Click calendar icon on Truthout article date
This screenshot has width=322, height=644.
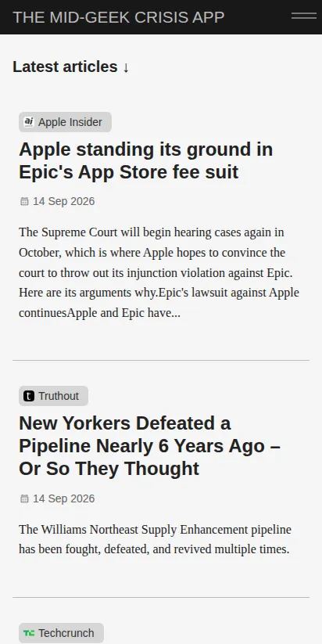(x=24, y=498)
